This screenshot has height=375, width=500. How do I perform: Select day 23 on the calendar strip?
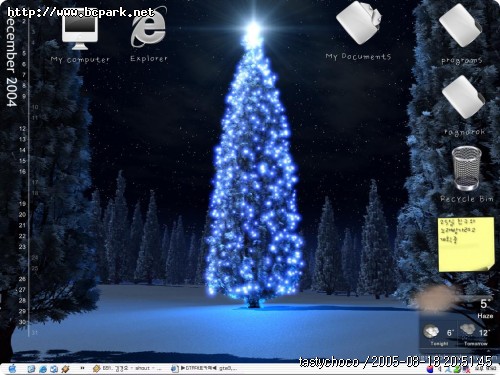tap(22, 247)
